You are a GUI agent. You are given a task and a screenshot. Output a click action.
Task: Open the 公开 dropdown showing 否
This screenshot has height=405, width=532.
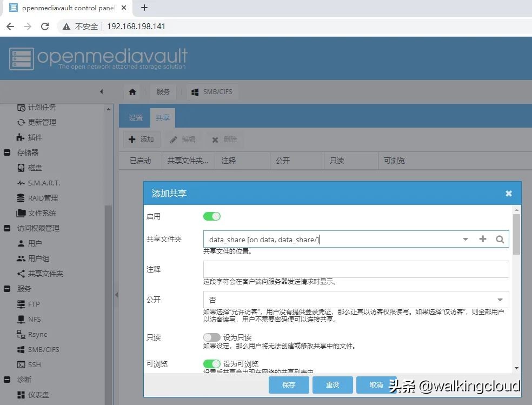(x=356, y=300)
